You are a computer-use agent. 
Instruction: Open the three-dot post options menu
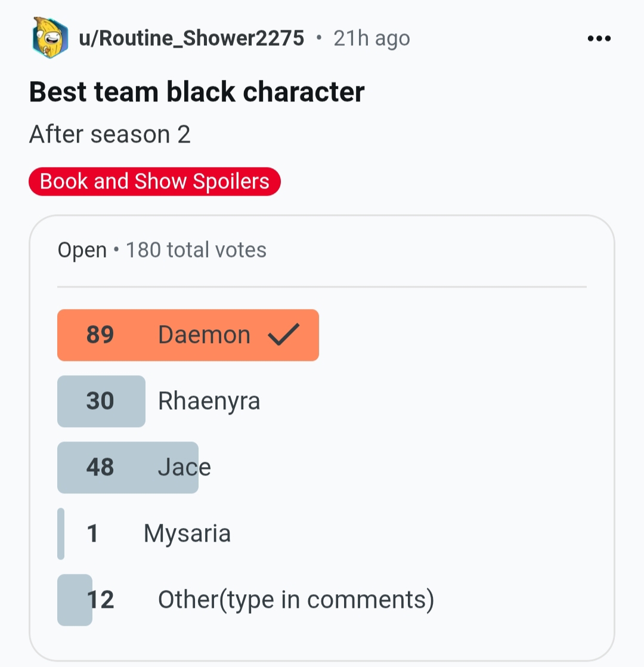(599, 39)
